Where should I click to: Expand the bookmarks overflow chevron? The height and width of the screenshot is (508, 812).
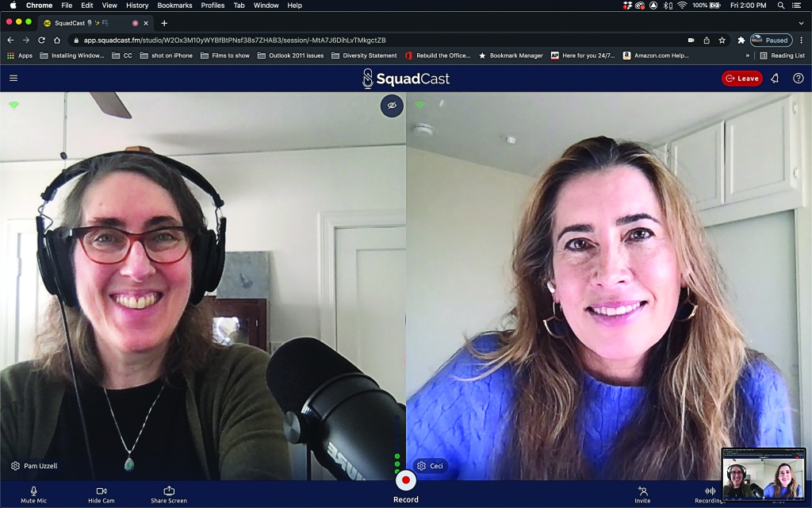[x=747, y=56]
